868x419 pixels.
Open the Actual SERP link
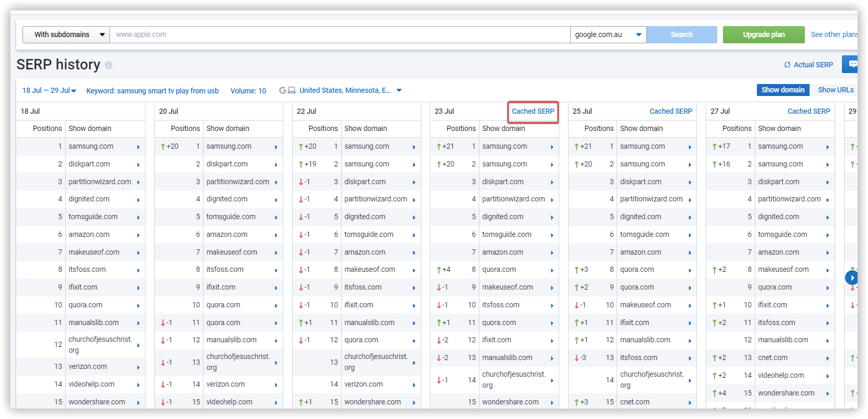pyautogui.click(x=813, y=65)
